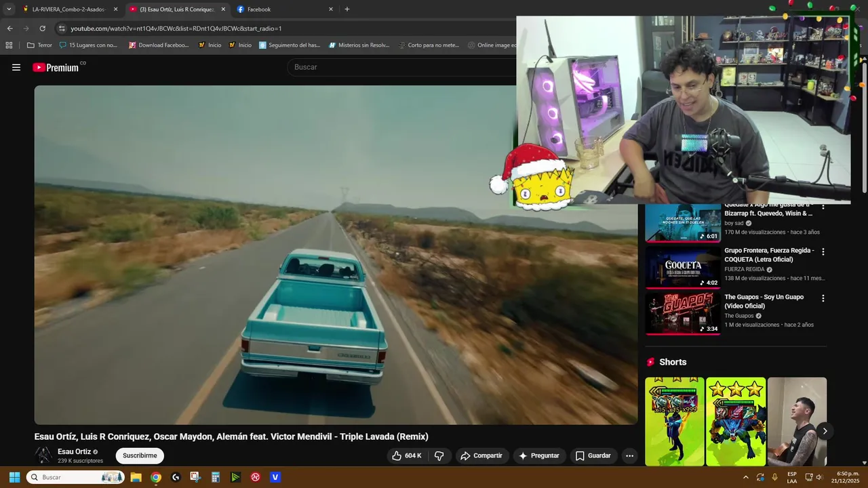Viewport: 868px width, 488px height.
Task: Open the red circular taskbar app
Action: click(x=256, y=477)
